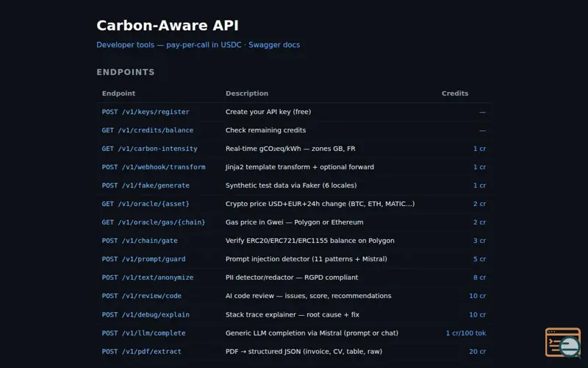
Task: Click 'PDF → structured JSON' description
Action: pos(304,352)
